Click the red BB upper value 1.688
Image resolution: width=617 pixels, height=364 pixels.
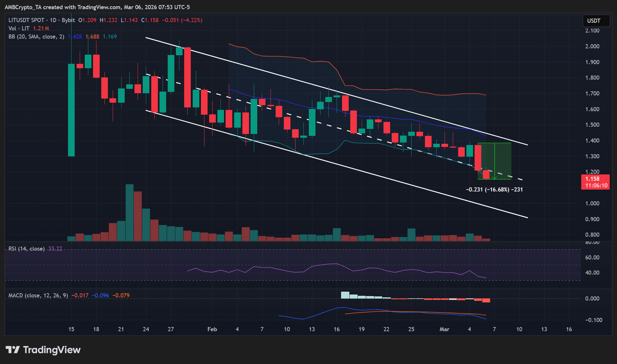93,37
